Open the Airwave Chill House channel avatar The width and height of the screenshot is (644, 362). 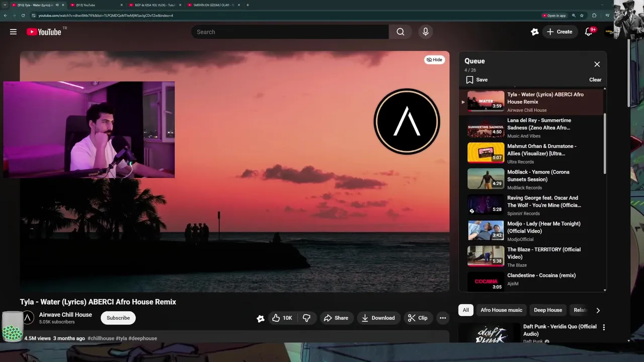[29, 318]
